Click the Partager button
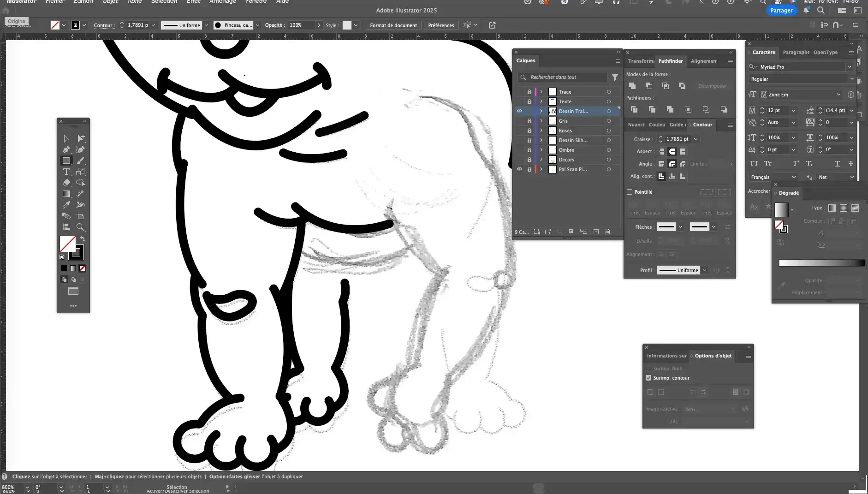This screenshot has height=494, width=868. click(781, 10)
